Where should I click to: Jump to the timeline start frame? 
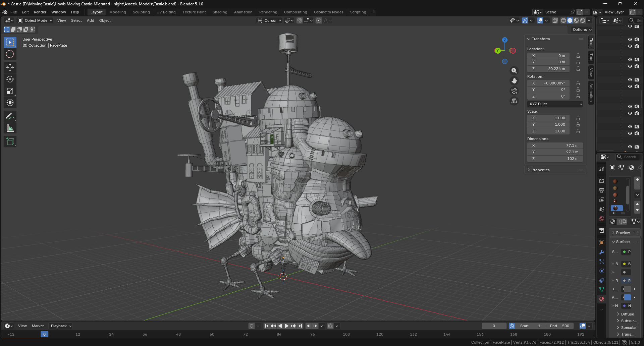click(267, 326)
